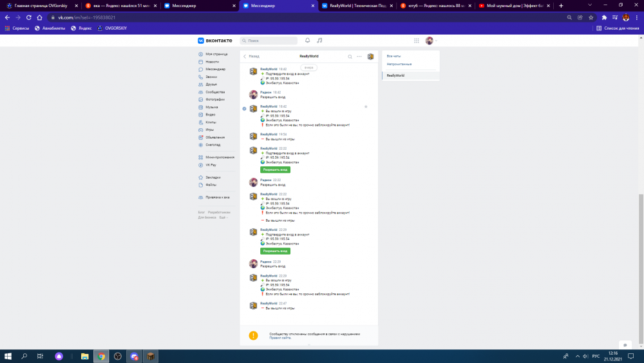
Task: Open ReallyWorld community avatar in chat header
Action: [370, 57]
